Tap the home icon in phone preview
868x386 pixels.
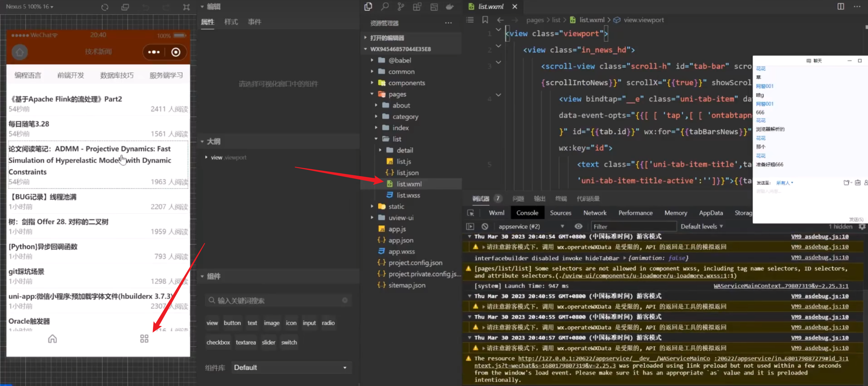[x=52, y=339]
